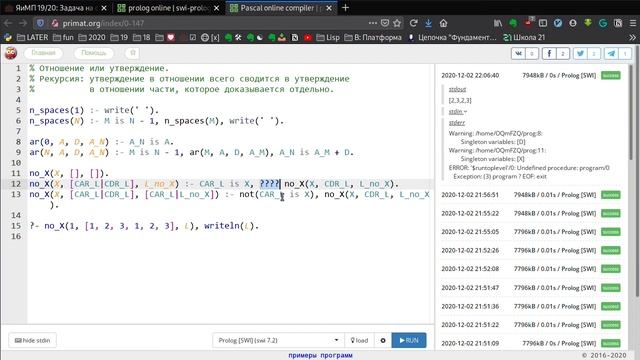This screenshot has height=360, width=640.
Task: Expand the stderr section in the result
Action: (457, 122)
